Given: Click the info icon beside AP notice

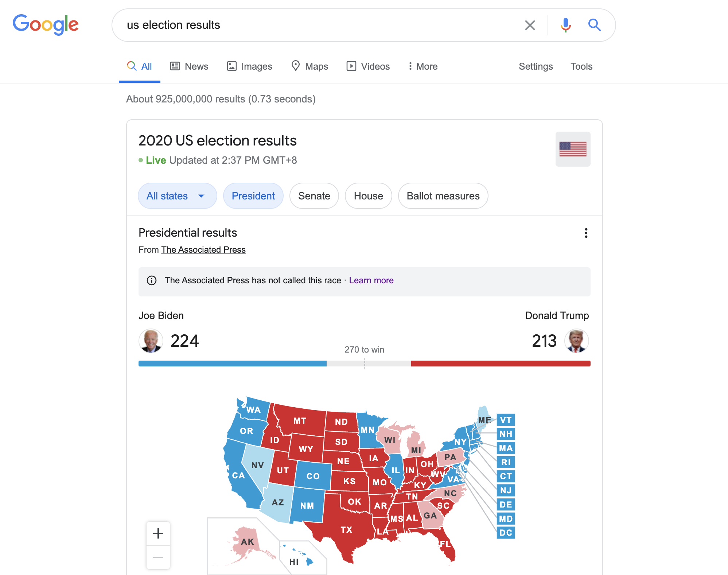Looking at the screenshot, I should point(152,280).
